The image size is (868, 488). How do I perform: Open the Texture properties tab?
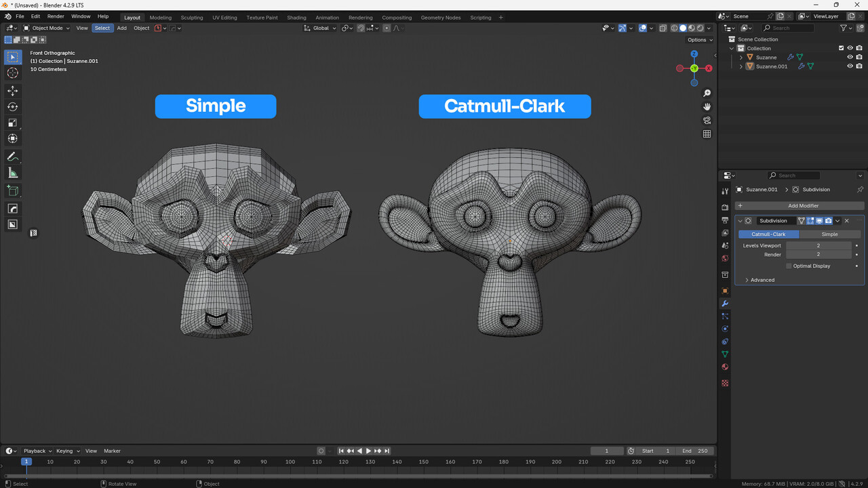[725, 383]
